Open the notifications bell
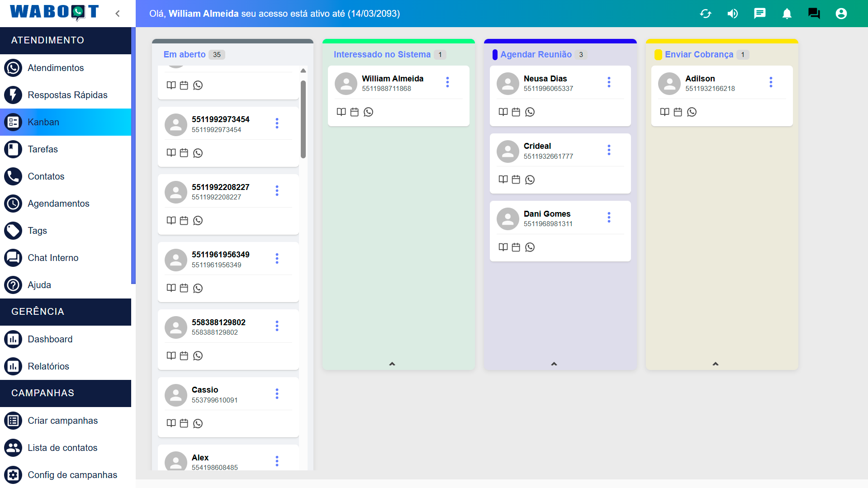868x488 pixels. pos(787,14)
